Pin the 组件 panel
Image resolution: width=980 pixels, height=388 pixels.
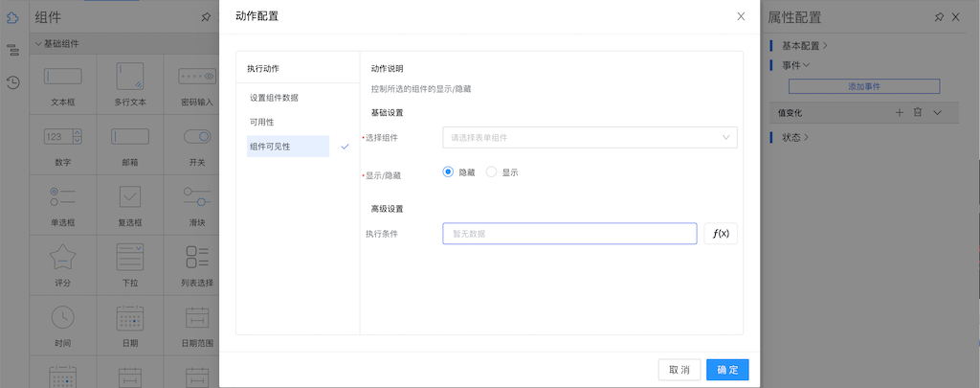point(207,17)
